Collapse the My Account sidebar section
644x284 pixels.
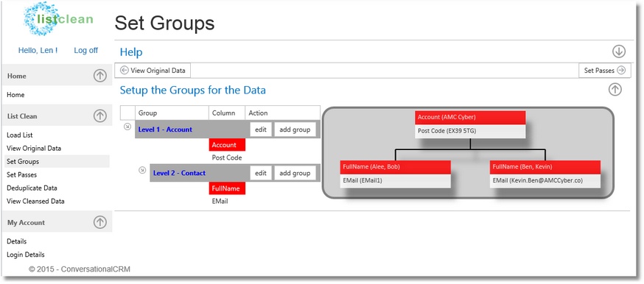tap(99, 222)
